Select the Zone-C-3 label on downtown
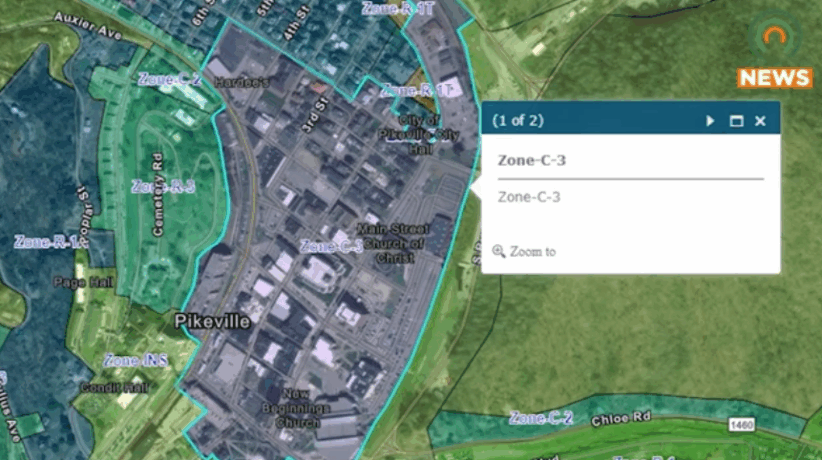The height and width of the screenshot is (460, 822). pyautogui.click(x=331, y=246)
